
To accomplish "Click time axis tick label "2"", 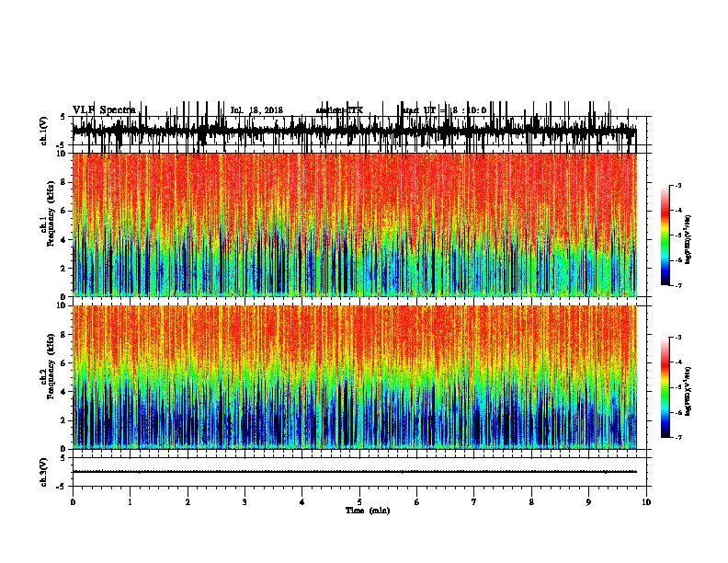I will click(188, 502).
